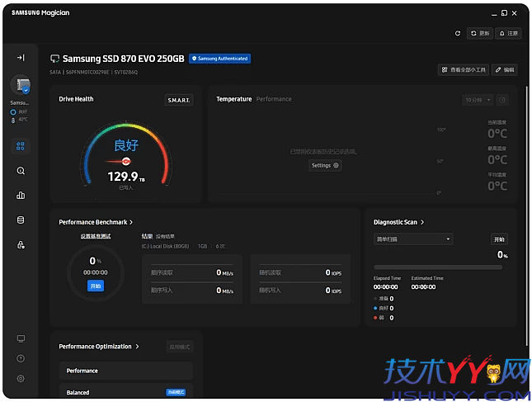Click the apply mode button in Optimization
Image resolution: width=532 pixels, height=402 pixels.
pos(180,347)
